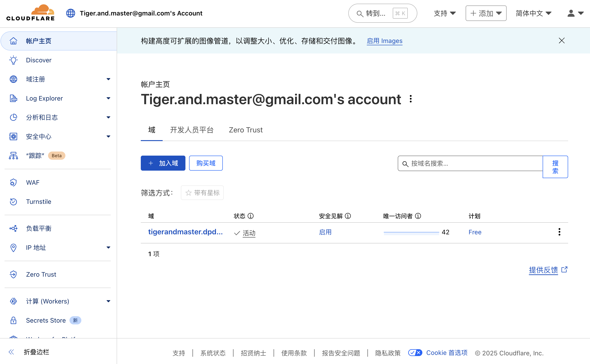Click the 加入域 button

click(163, 163)
